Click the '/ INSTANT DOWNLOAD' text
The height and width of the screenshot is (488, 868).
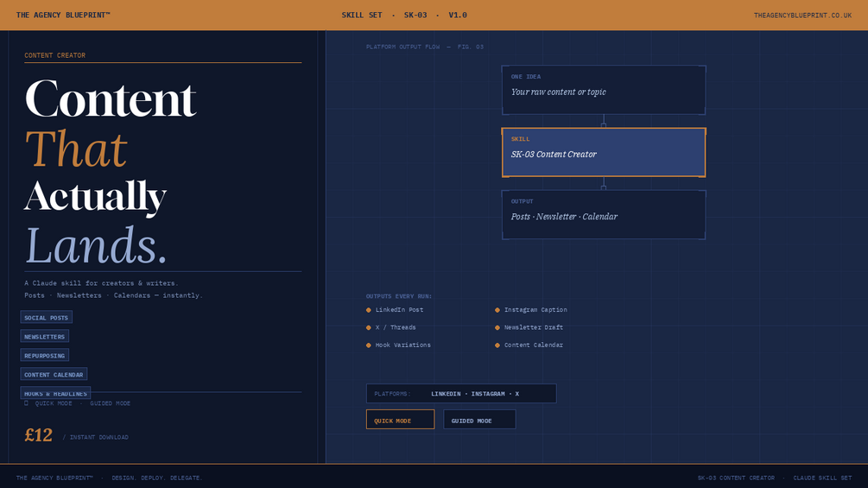tap(95, 438)
